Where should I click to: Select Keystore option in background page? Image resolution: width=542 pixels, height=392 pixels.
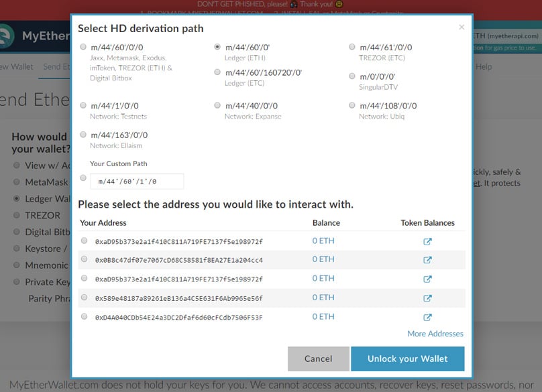click(x=16, y=248)
